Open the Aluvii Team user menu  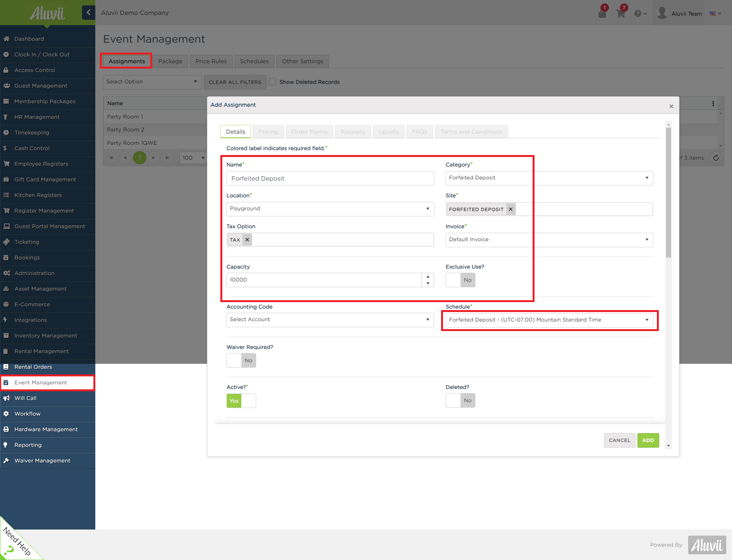pos(680,13)
